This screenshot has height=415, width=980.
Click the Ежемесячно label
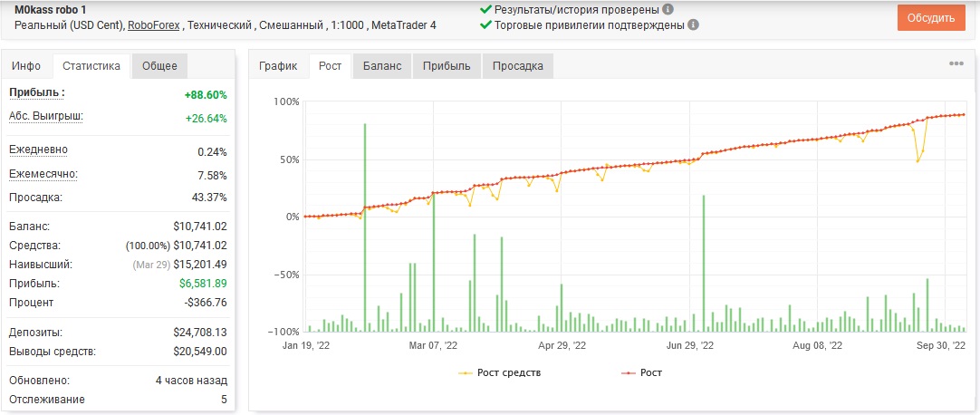coord(43,173)
